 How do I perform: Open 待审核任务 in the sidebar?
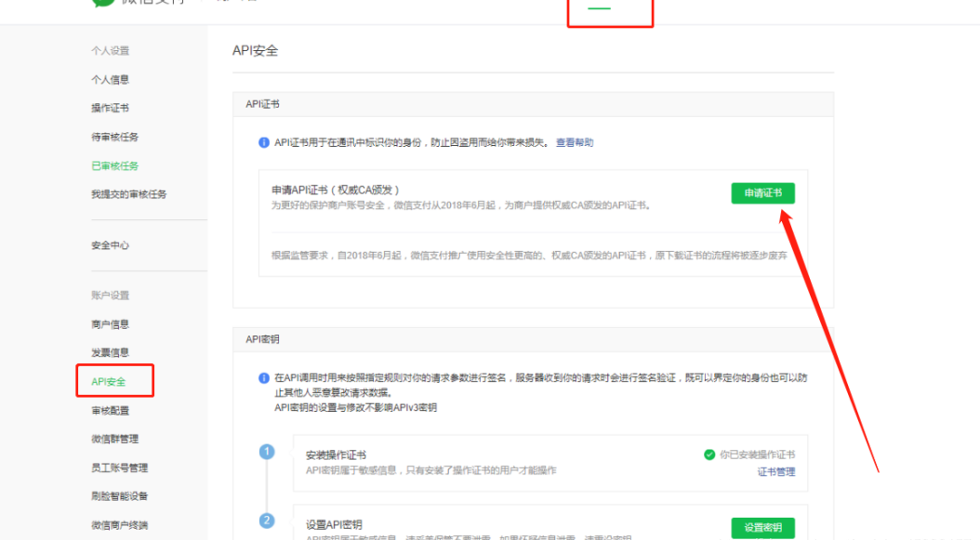(114, 138)
